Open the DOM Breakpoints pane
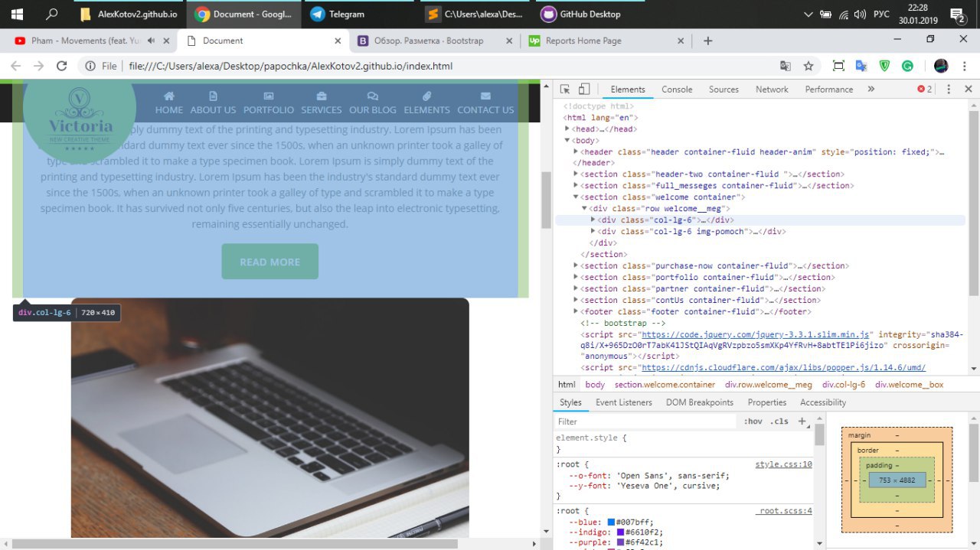The image size is (980, 550). pos(700,402)
